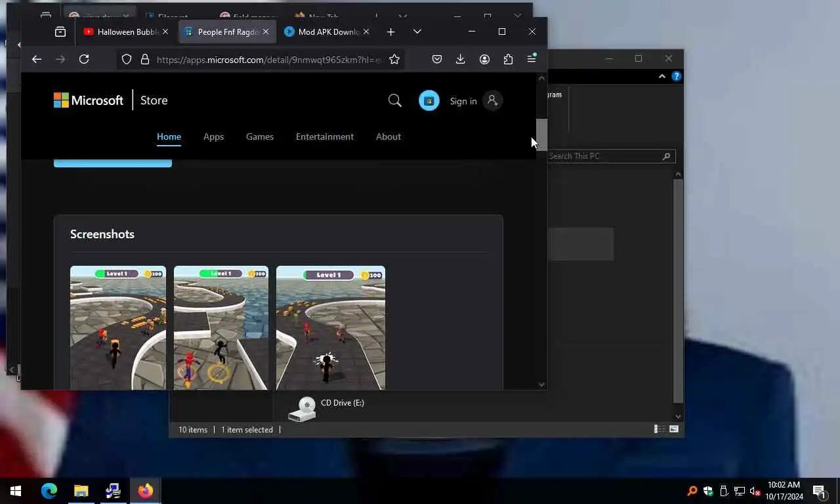Go back to previous page
Image resolution: width=840 pixels, height=504 pixels.
click(37, 59)
